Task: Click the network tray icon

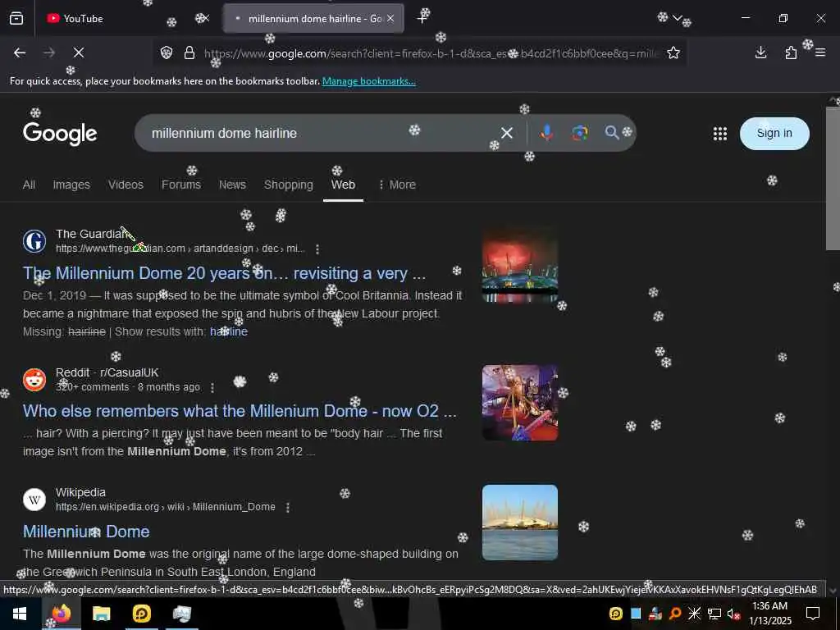Action: click(714, 614)
